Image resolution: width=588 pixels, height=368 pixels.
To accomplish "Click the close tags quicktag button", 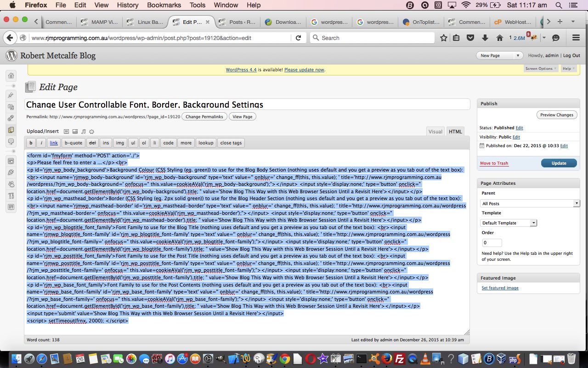I will click(231, 143).
